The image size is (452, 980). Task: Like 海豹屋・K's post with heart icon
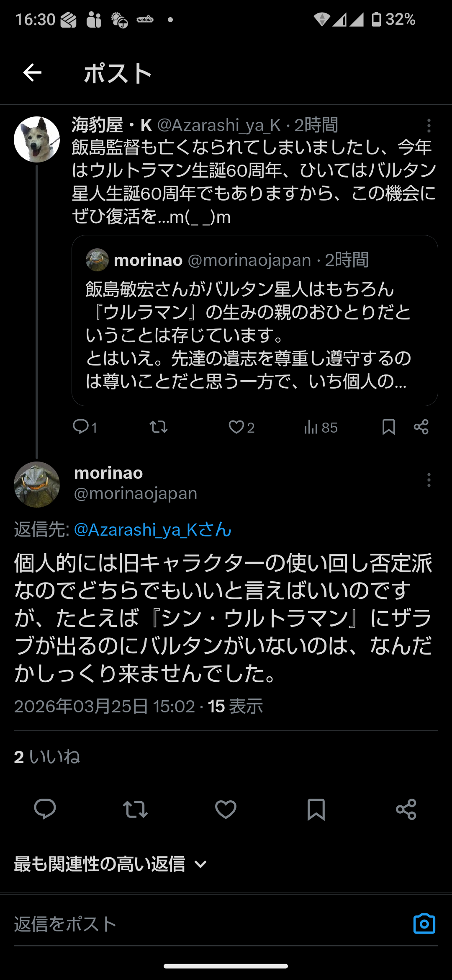tap(236, 427)
